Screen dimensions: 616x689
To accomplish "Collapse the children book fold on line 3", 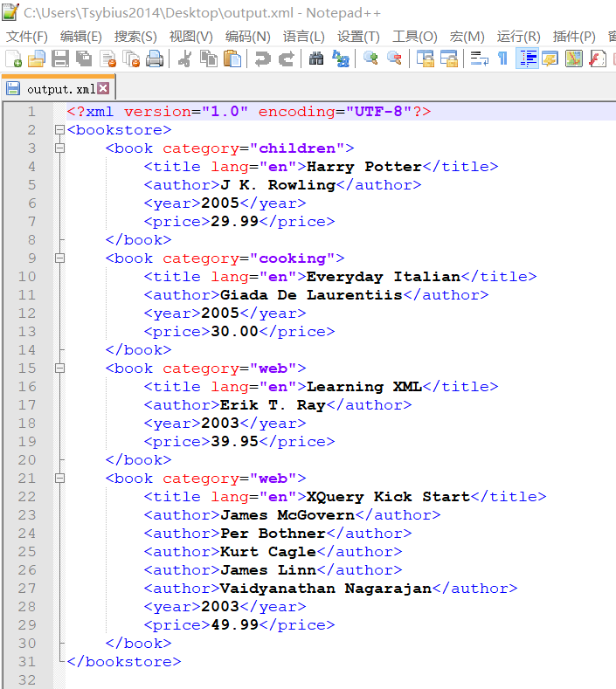I will (59, 148).
